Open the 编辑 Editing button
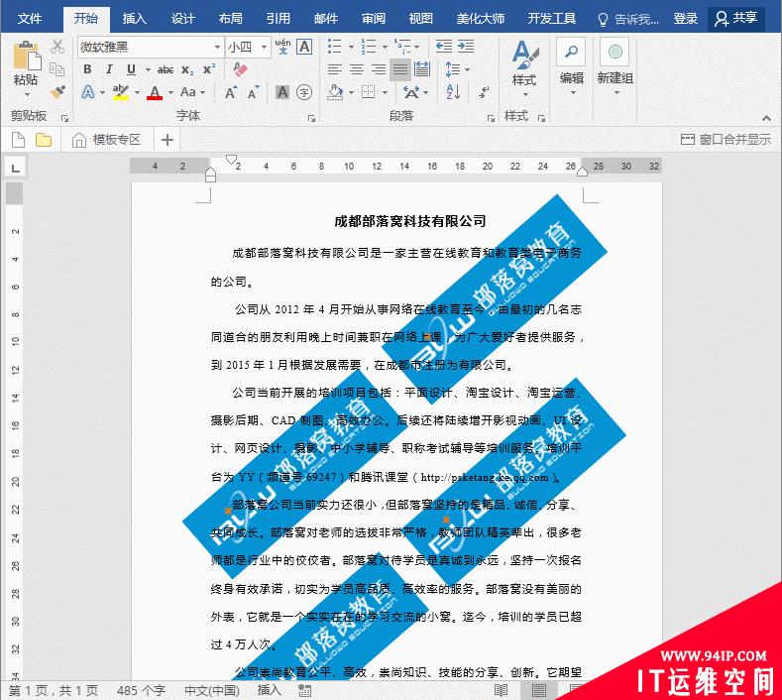The height and width of the screenshot is (700, 782). click(572, 67)
